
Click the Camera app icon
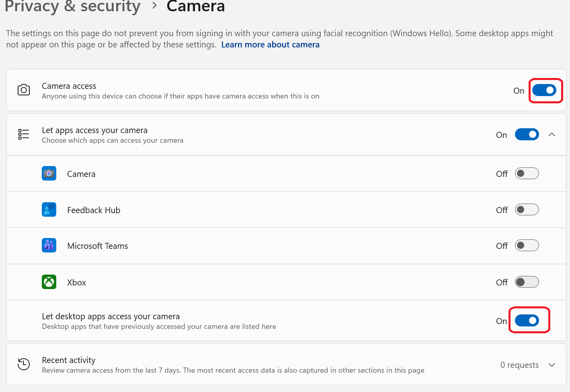pyautogui.click(x=49, y=174)
